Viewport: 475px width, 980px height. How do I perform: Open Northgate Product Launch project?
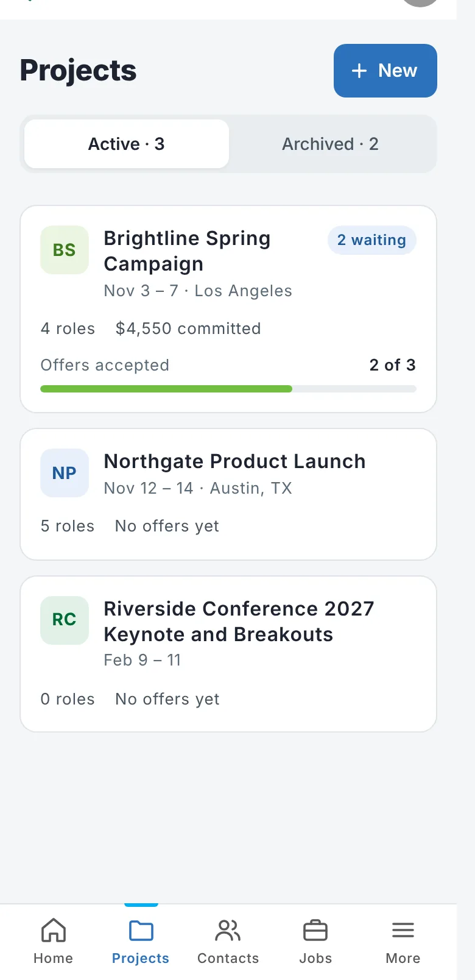(228, 494)
